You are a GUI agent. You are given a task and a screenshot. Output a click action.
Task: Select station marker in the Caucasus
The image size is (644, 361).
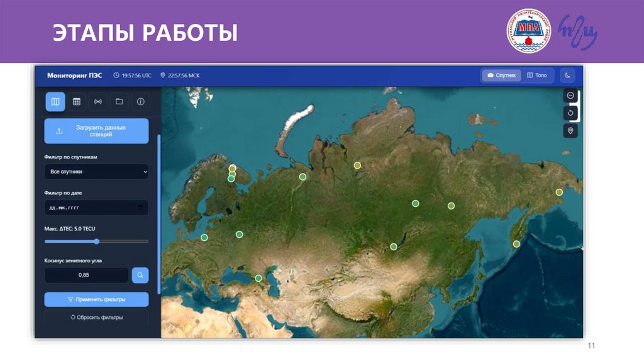coord(258,279)
